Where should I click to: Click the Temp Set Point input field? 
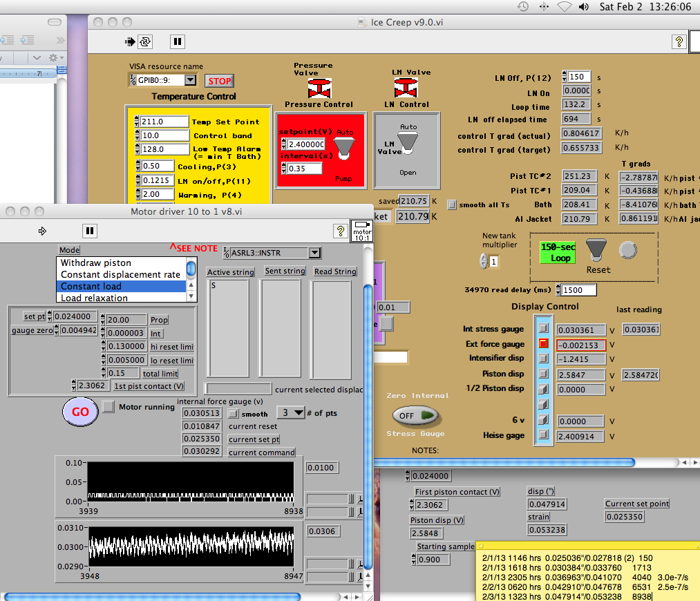pos(164,122)
